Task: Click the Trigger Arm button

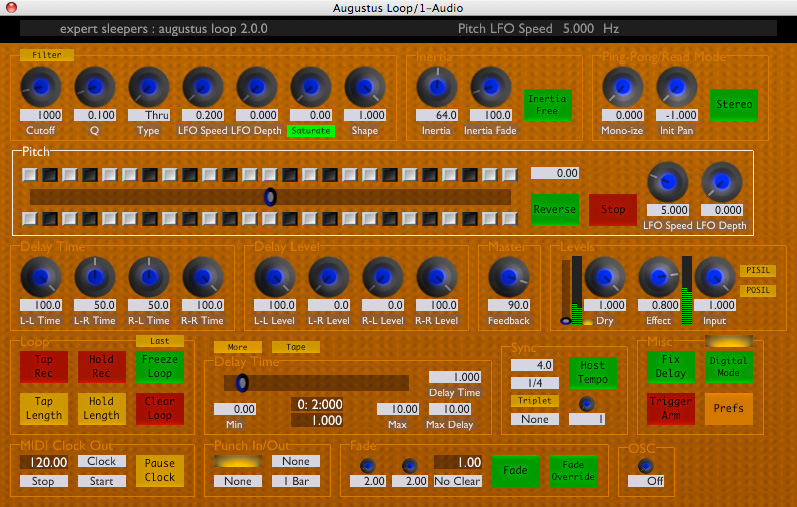Action: coord(670,408)
